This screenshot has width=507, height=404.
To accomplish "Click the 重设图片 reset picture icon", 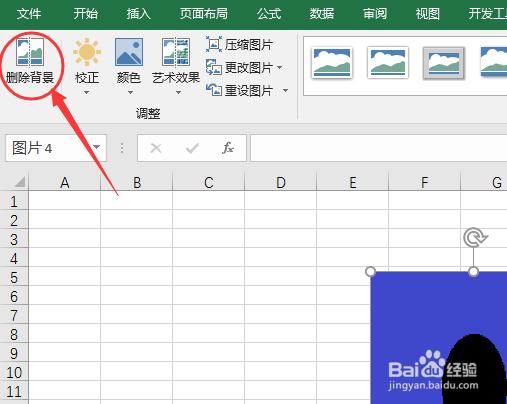I will 214,90.
